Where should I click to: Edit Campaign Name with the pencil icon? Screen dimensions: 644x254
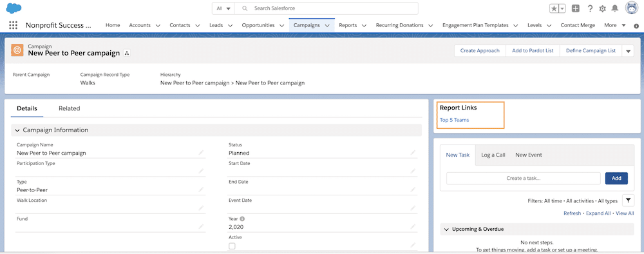[201, 153]
